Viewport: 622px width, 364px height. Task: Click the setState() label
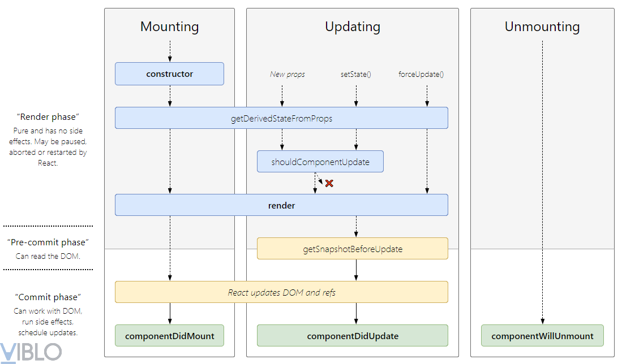(x=355, y=74)
